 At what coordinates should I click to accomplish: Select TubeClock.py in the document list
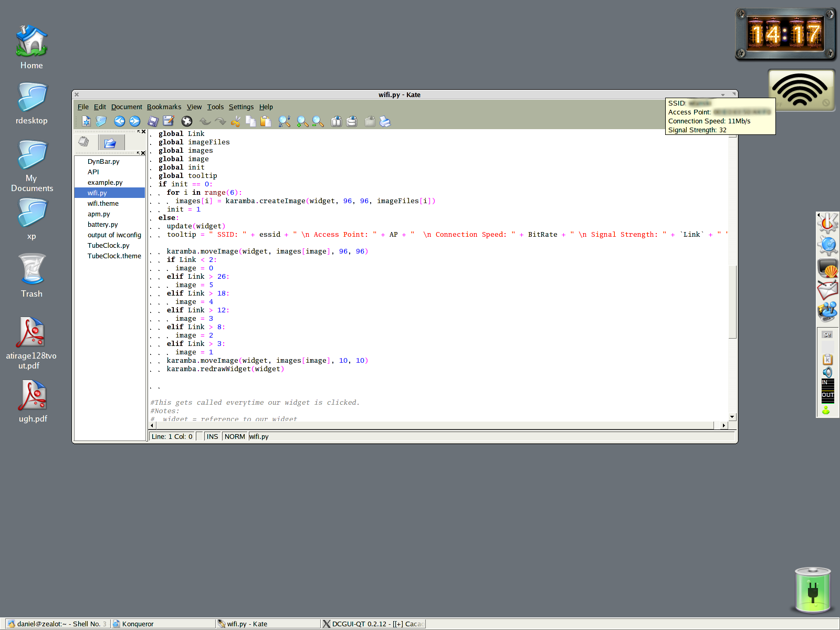pyautogui.click(x=110, y=246)
